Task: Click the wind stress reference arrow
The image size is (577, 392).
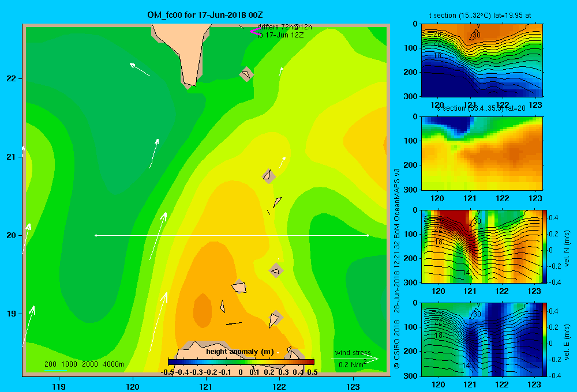Action: pos(355,359)
